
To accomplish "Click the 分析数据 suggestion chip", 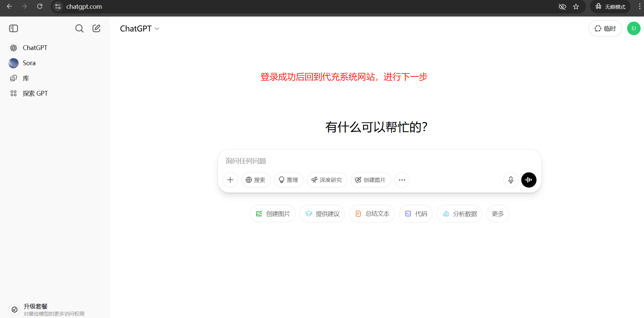I will coord(459,214).
